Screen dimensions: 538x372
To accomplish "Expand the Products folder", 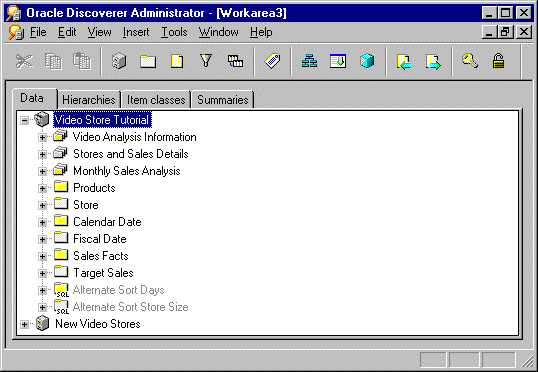I will click(x=42, y=188).
